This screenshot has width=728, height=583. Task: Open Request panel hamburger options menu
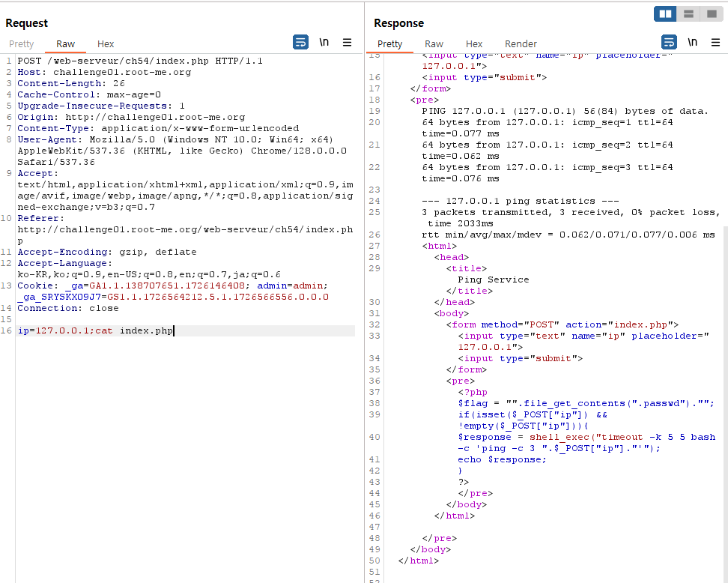click(x=347, y=42)
